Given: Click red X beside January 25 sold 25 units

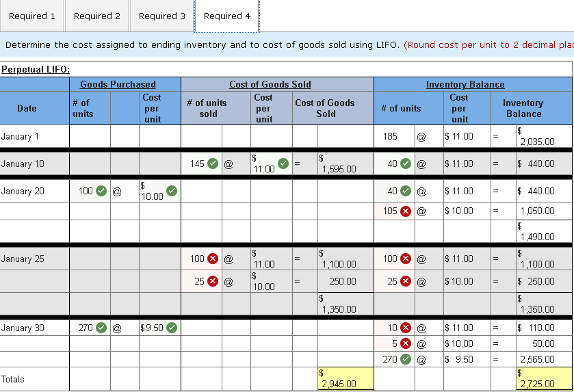Looking at the screenshot, I should (213, 281).
